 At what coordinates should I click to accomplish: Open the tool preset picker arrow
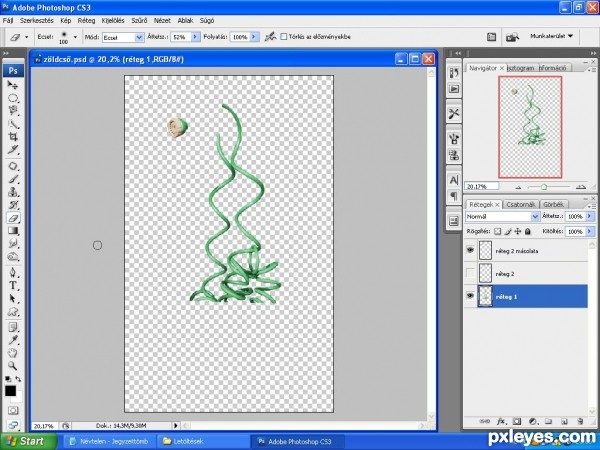coord(26,37)
